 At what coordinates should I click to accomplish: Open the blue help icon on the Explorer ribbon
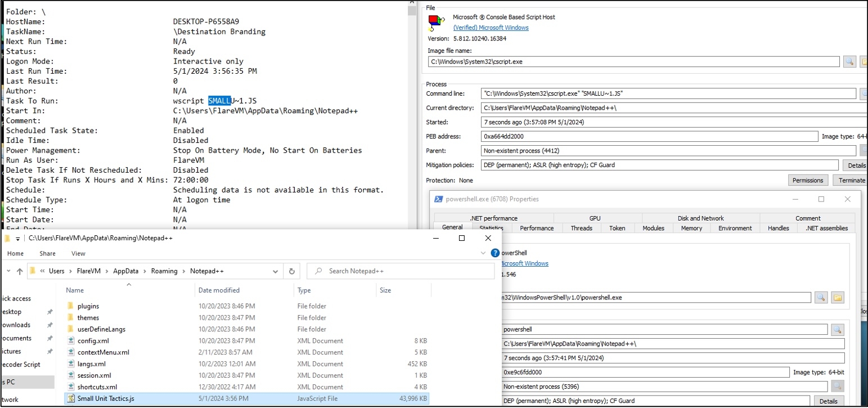[494, 253]
